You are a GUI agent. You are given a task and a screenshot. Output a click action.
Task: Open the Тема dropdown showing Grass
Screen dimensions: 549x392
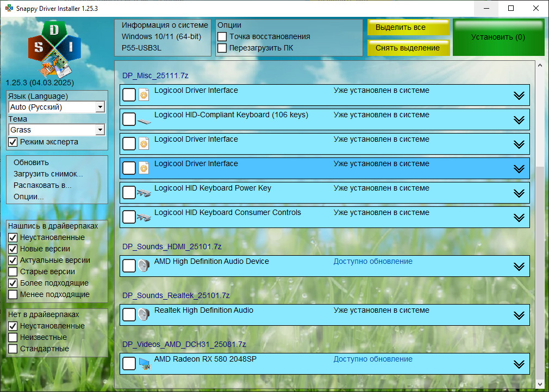click(x=99, y=130)
